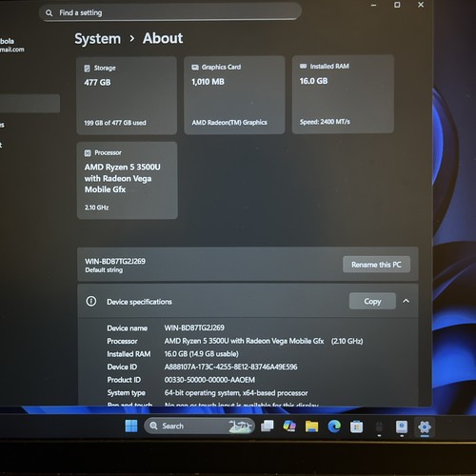476x476 pixels.
Task: Click 'Speed: 2400 MT/s' text
Action: [325, 122]
